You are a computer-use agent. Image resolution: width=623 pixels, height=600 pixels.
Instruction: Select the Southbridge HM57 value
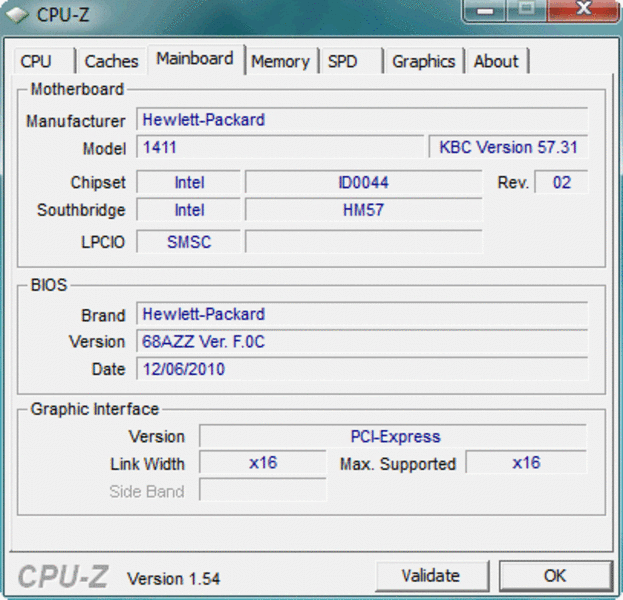pos(364,209)
